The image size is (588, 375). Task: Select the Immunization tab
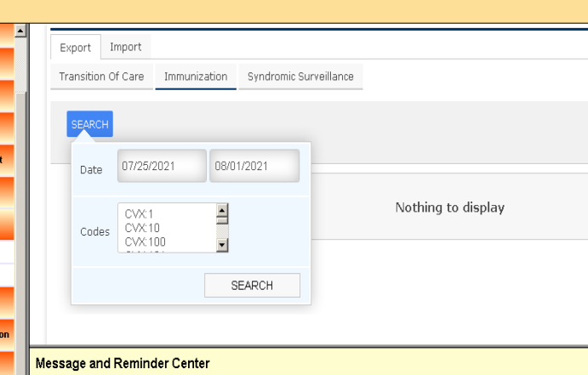[x=196, y=77]
